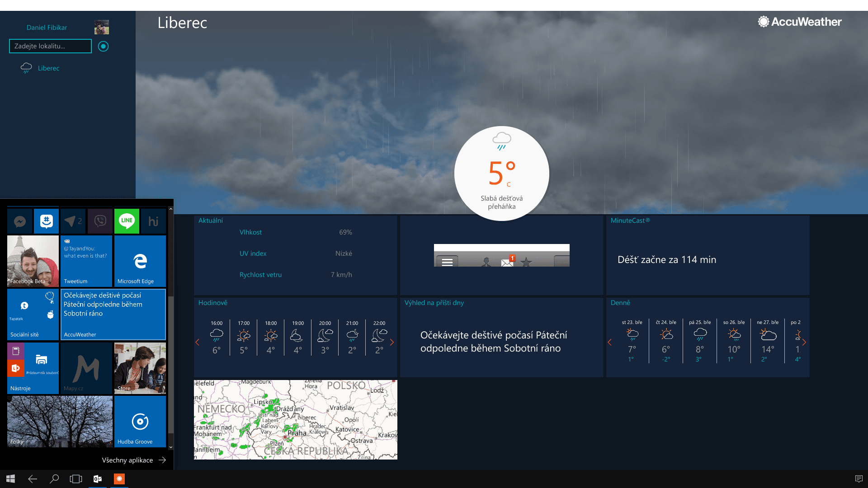Open the weather radar map thumbnail
Viewport: 868px width, 488px height.
[296, 419]
